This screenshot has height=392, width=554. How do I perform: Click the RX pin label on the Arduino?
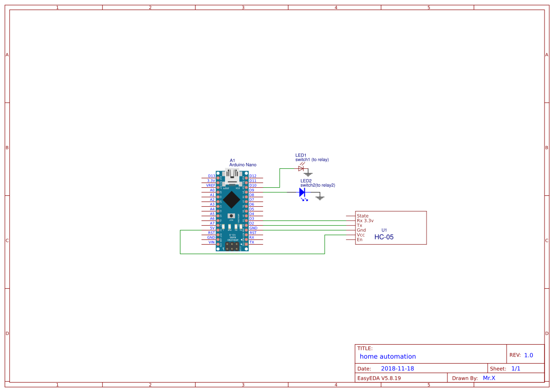point(252,237)
